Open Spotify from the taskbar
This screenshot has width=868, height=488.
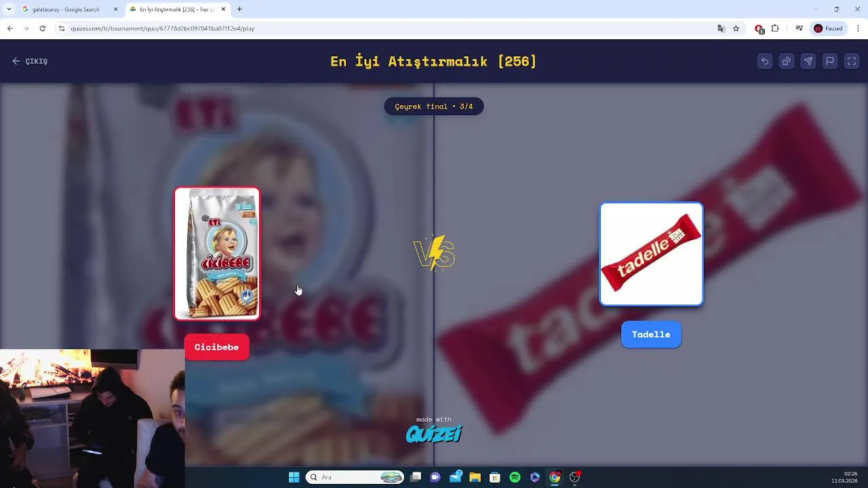[x=515, y=477]
